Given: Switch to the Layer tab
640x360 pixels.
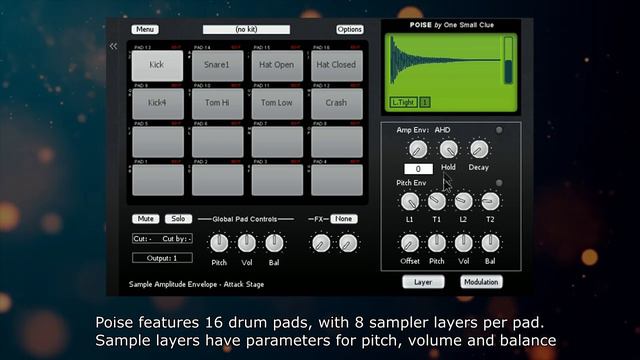Looking at the screenshot, I should pyautogui.click(x=423, y=282).
